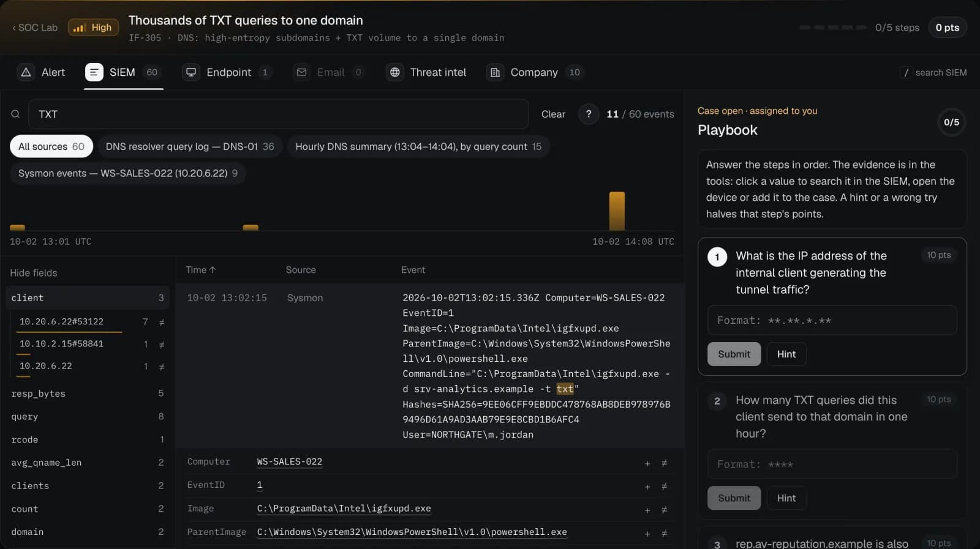980x549 pixels.
Task: Open the search help question mark
Action: 589,114
